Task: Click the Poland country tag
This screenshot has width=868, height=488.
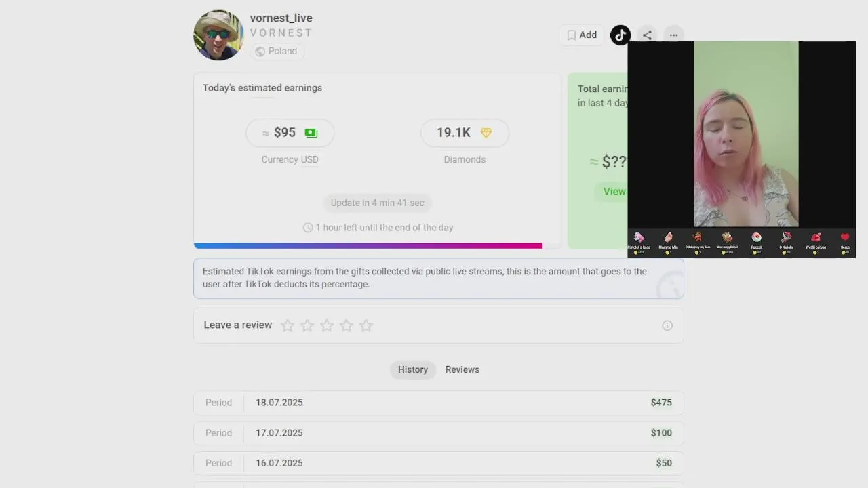Action: point(277,52)
